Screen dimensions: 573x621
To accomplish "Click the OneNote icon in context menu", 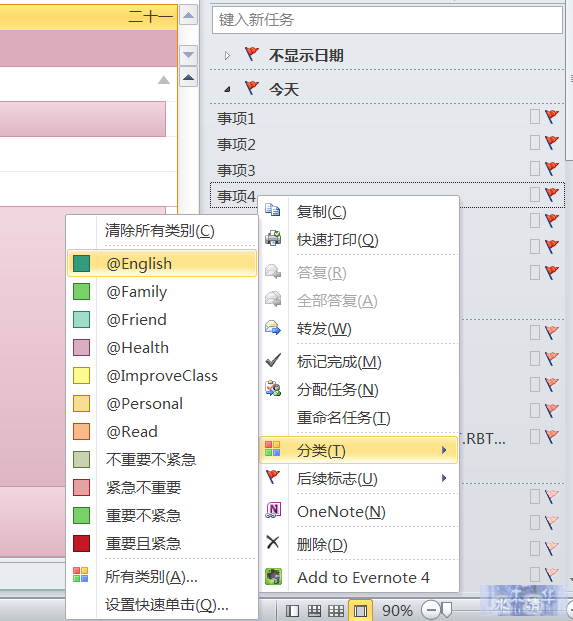I will click(x=273, y=510).
